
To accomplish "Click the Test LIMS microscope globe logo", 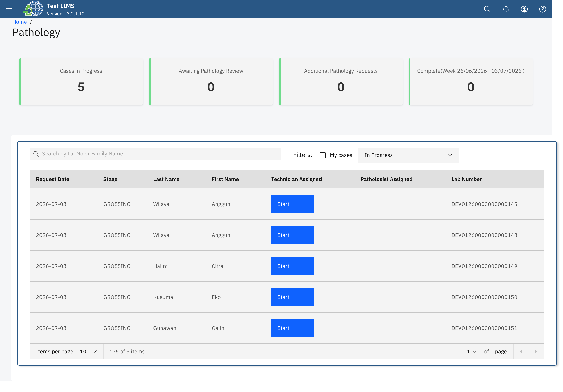I will (x=33, y=9).
